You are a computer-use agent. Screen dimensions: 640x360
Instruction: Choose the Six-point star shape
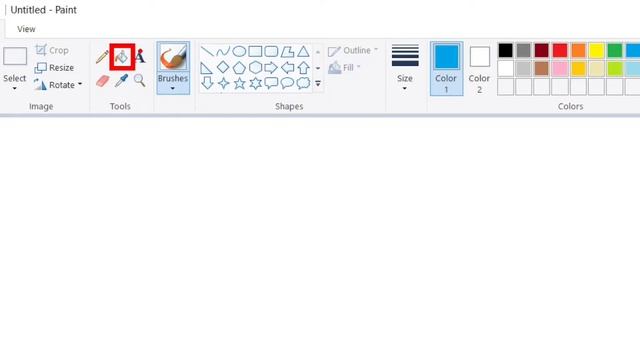click(x=255, y=83)
